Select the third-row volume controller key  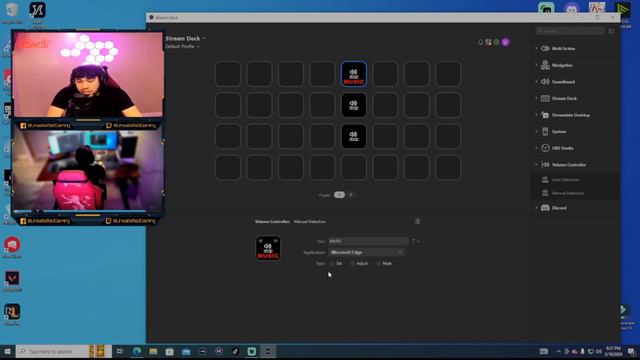(353, 136)
